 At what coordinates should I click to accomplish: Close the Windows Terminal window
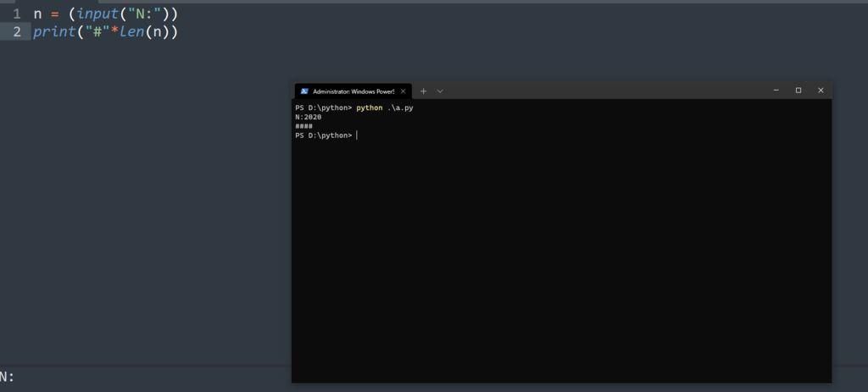point(821,90)
